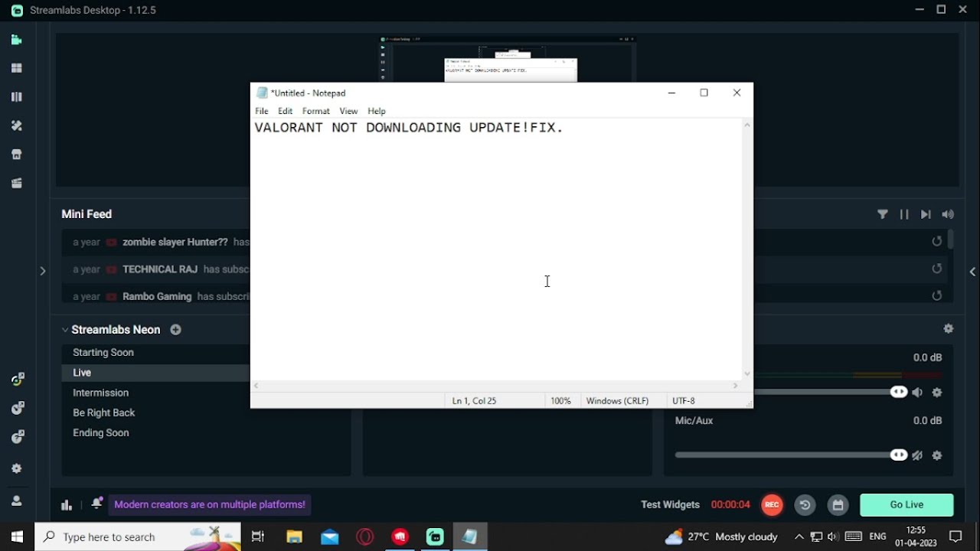Mute Mini Feed alerts speaker icon

948,215
